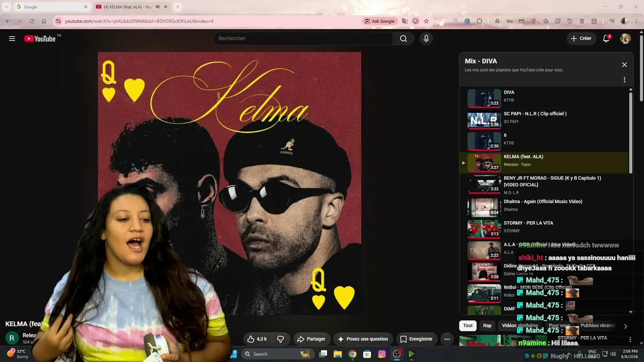Close the Mix - DIVA playlist panel

[624, 65]
